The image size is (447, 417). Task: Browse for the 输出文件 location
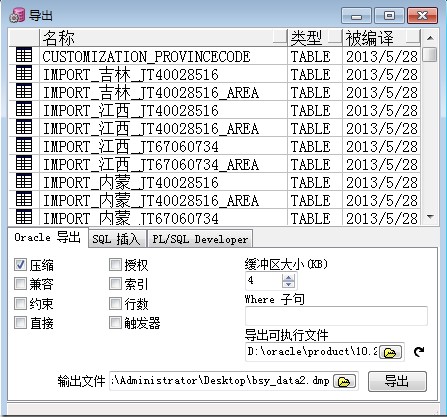(x=344, y=381)
